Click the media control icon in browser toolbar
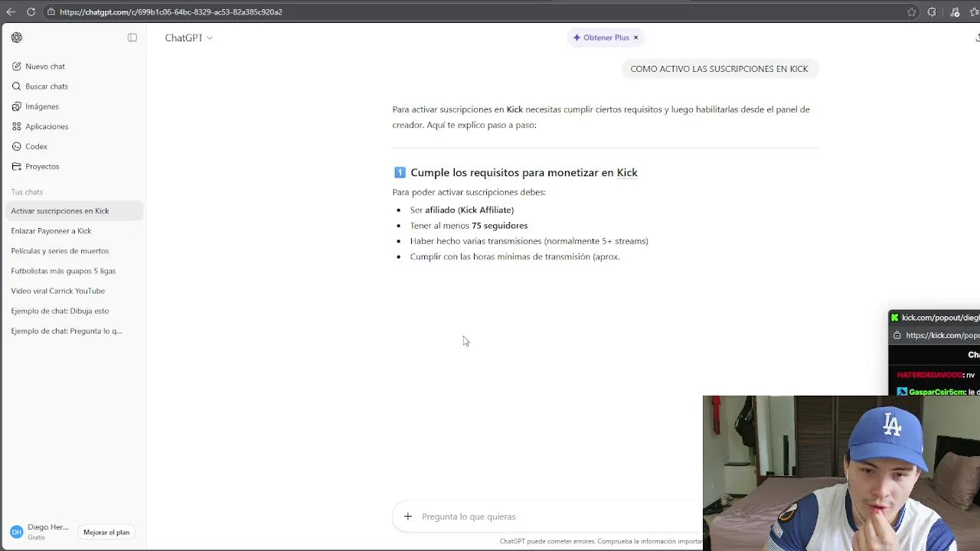980x551 pixels. point(955,12)
